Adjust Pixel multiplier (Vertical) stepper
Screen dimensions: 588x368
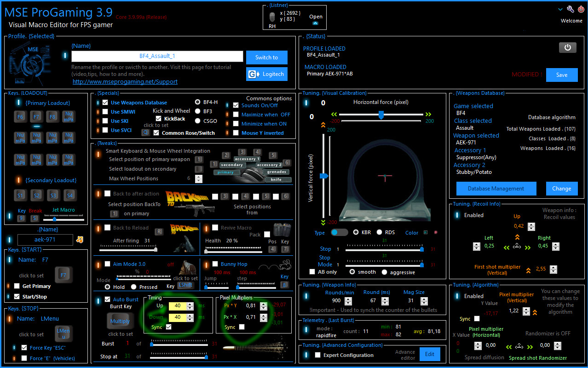pos(526,311)
